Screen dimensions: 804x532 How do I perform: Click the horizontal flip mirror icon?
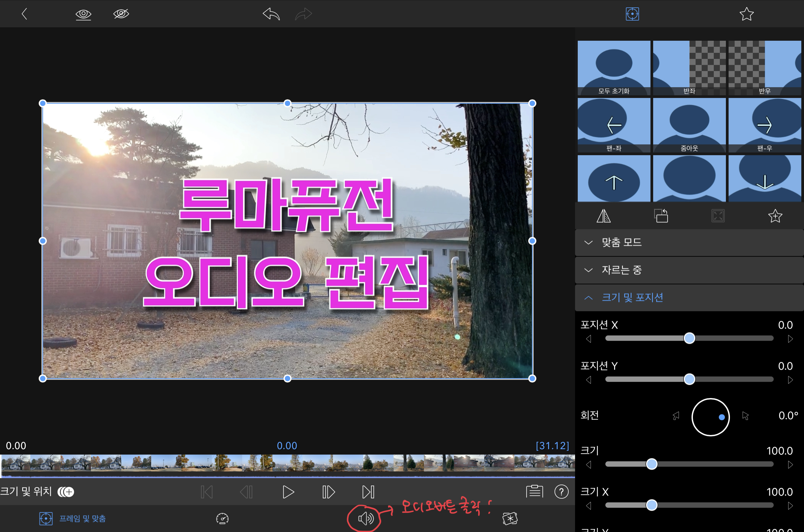pos(604,216)
